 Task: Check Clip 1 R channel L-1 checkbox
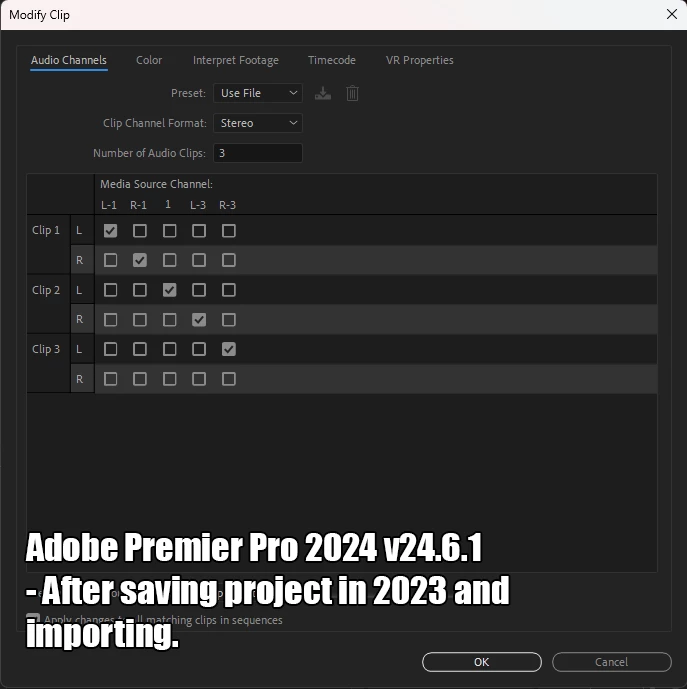110,261
